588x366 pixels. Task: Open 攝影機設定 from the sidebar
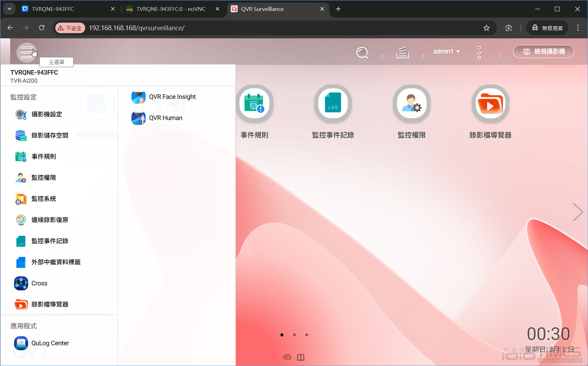(x=46, y=114)
